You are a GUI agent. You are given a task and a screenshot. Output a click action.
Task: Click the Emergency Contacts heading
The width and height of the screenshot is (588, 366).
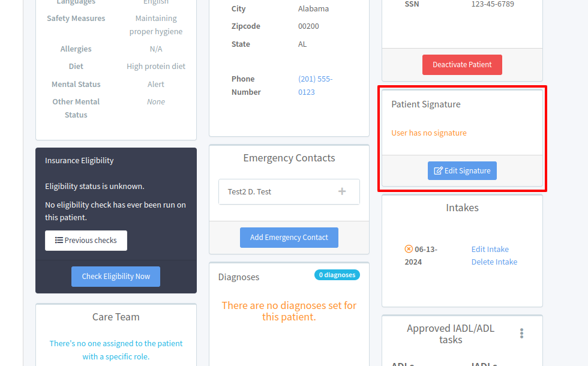pyautogui.click(x=289, y=158)
